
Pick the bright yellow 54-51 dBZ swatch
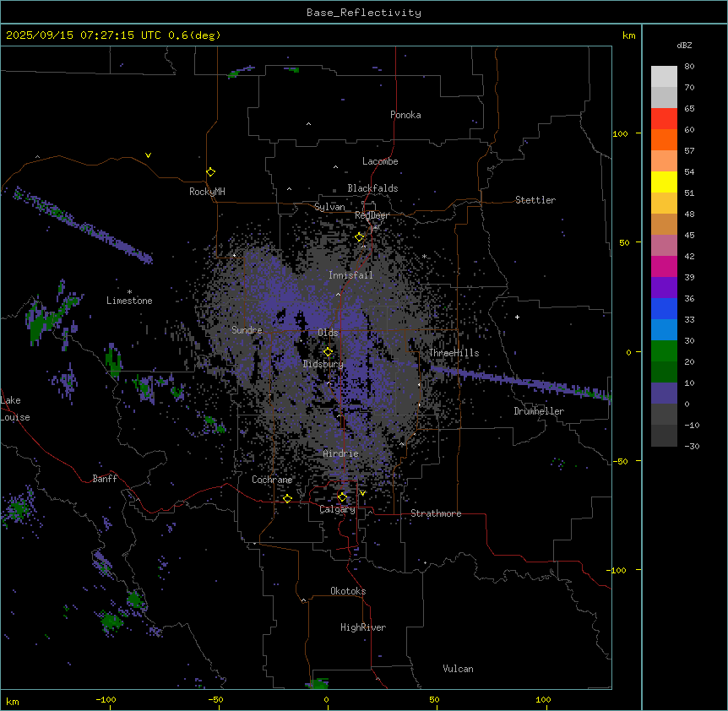tap(664, 182)
